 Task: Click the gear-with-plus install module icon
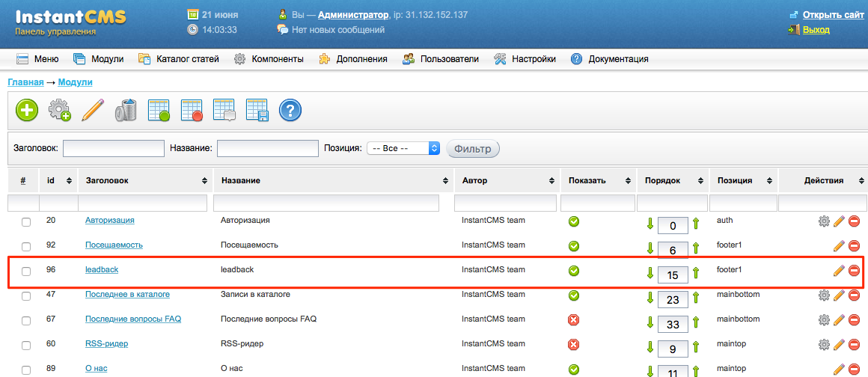[60, 111]
